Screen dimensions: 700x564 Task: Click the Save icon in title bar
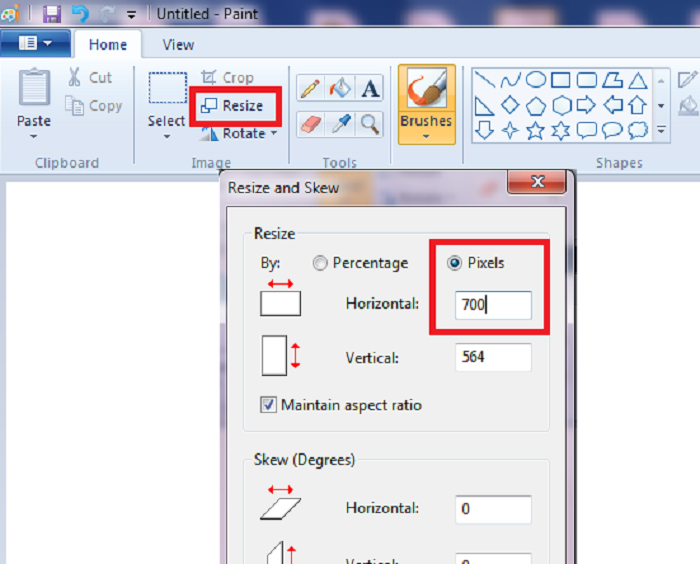(x=50, y=14)
